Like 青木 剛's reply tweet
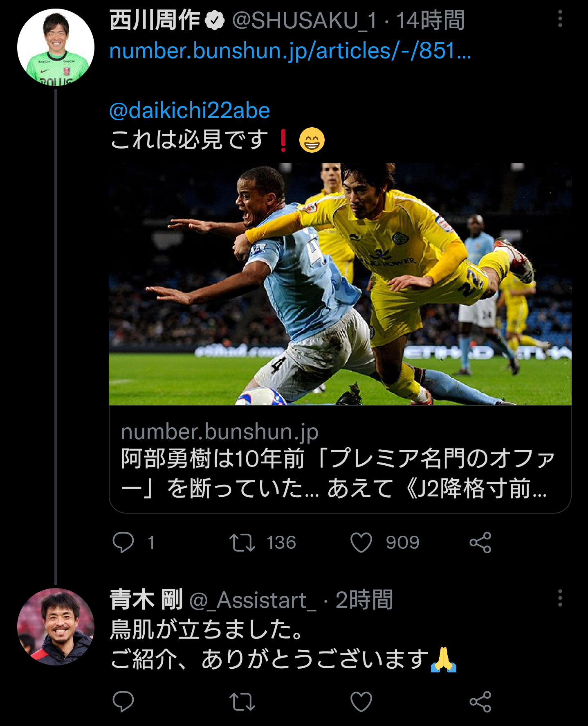This screenshot has width=588, height=726. pyautogui.click(x=361, y=701)
